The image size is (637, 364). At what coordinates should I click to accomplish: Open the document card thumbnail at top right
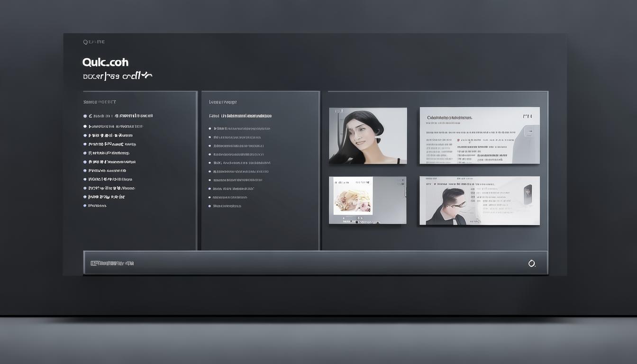tap(480, 136)
